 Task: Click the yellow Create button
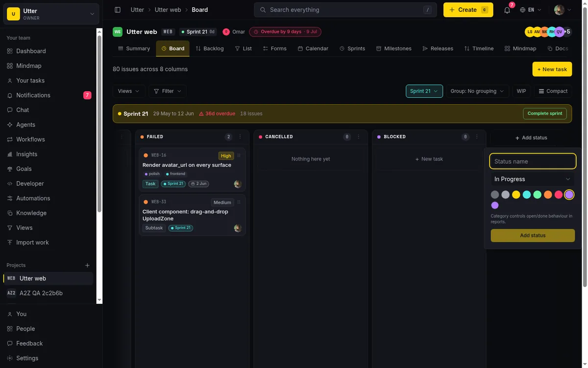coord(468,10)
